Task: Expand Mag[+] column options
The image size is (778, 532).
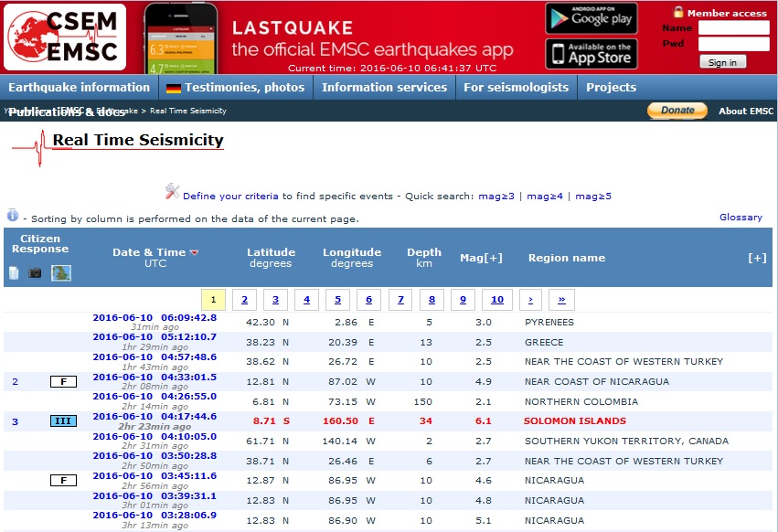Action: click(x=481, y=258)
